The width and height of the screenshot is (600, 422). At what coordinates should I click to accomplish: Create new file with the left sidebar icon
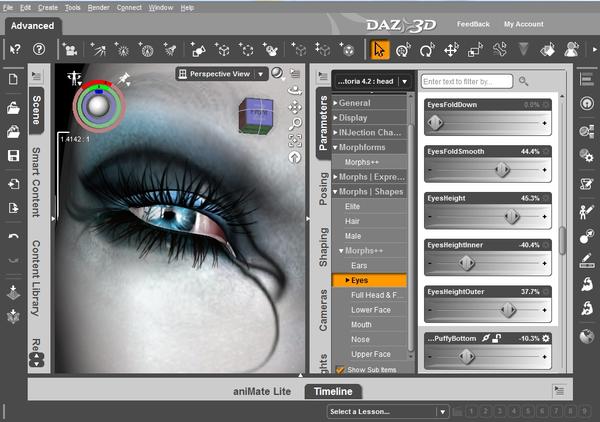click(x=13, y=79)
